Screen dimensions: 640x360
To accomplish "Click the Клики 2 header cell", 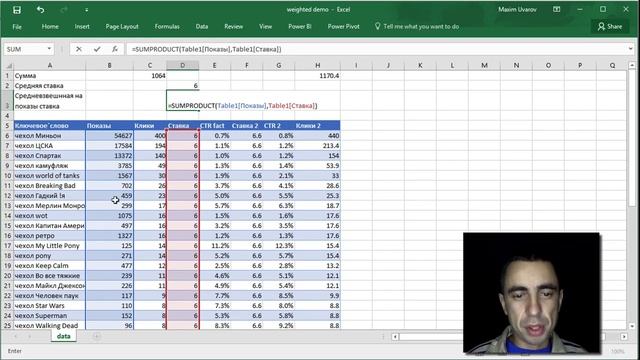I will point(318,126).
